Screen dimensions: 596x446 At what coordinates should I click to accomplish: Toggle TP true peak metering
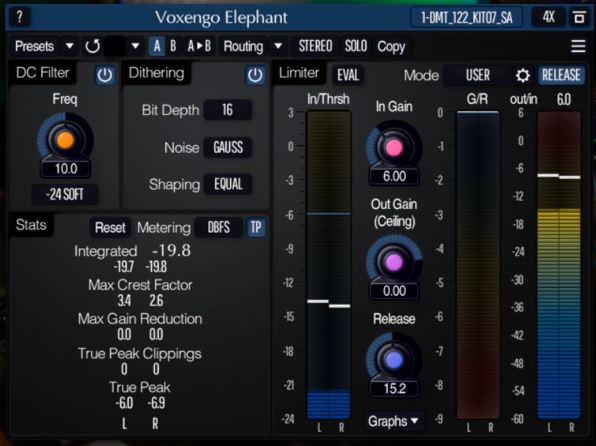(x=256, y=227)
